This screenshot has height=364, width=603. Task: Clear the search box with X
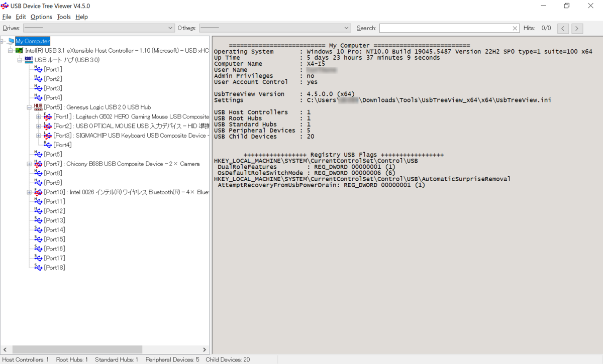click(515, 28)
